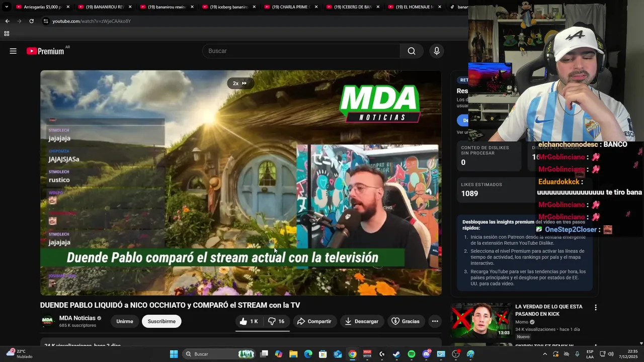Open volume control in system tray

pyautogui.click(x=611, y=354)
